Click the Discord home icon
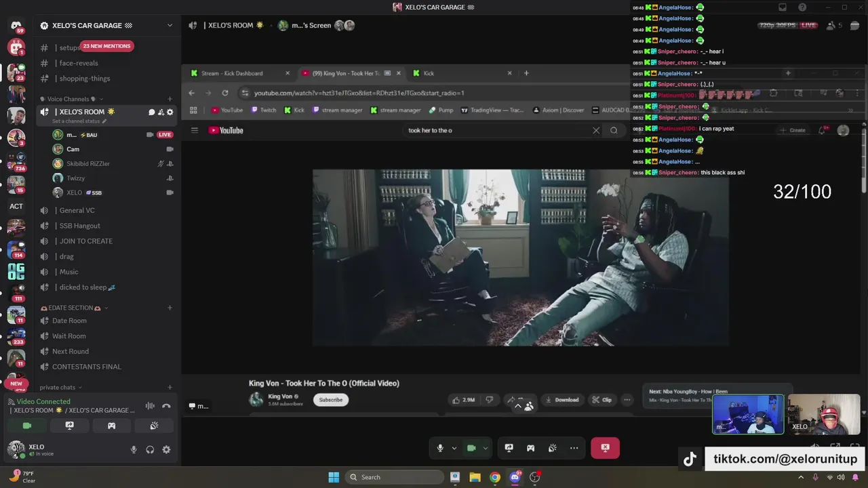Image resolution: width=868 pixels, height=488 pixels. coord(16,26)
